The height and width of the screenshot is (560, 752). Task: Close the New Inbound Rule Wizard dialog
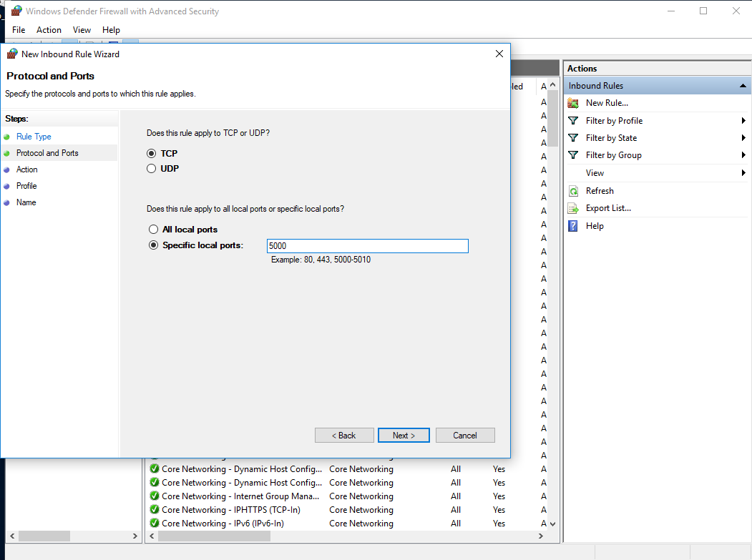pyautogui.click(x=499, y=54)
